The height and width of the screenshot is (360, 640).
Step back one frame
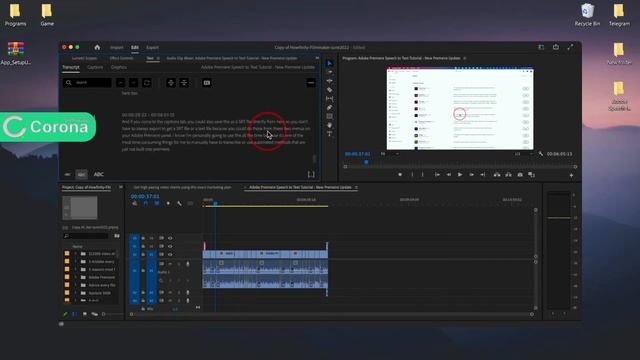(449, 175)
